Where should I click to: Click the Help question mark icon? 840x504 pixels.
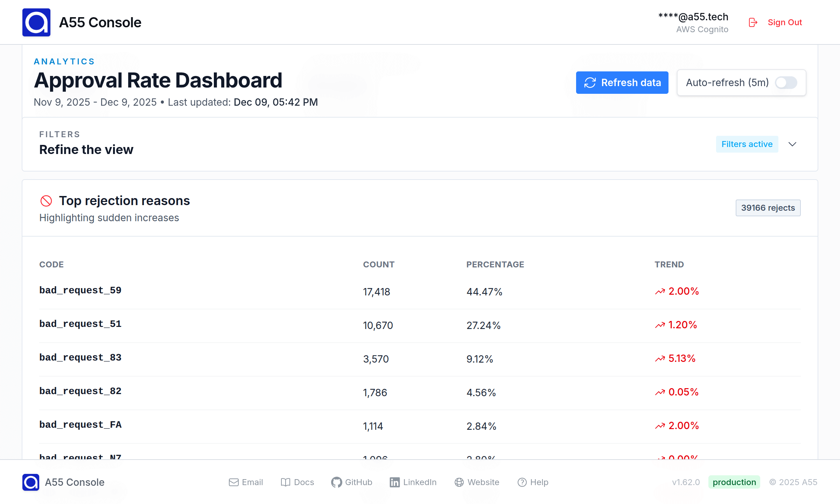pyautogui.click(x=522, y=482)
